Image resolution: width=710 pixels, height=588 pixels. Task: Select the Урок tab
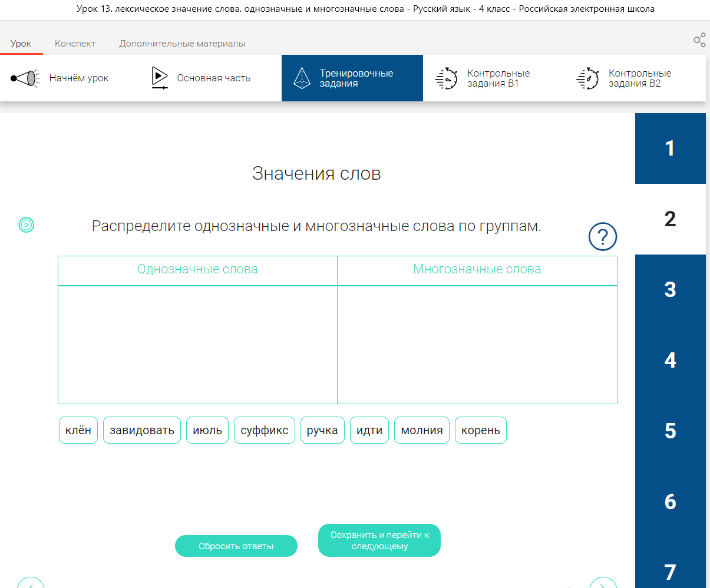[x=21, y=44]
